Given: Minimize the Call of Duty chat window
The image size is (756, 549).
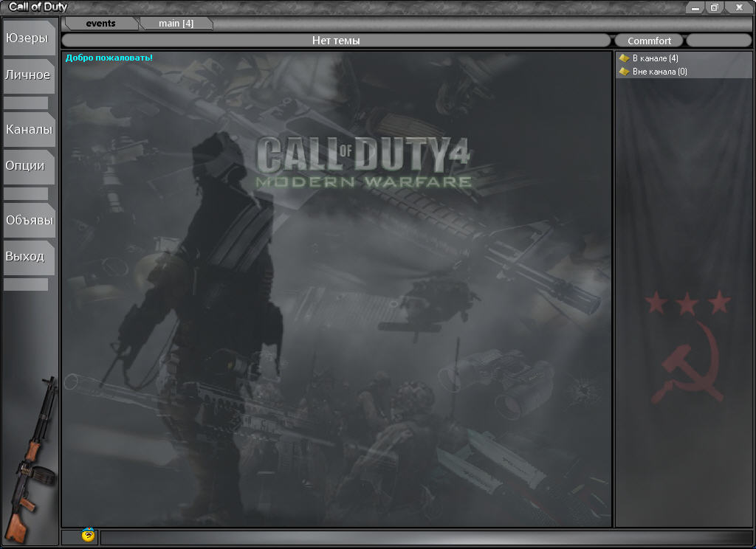Looking at the screenshot, I should [x=695, y=7].
